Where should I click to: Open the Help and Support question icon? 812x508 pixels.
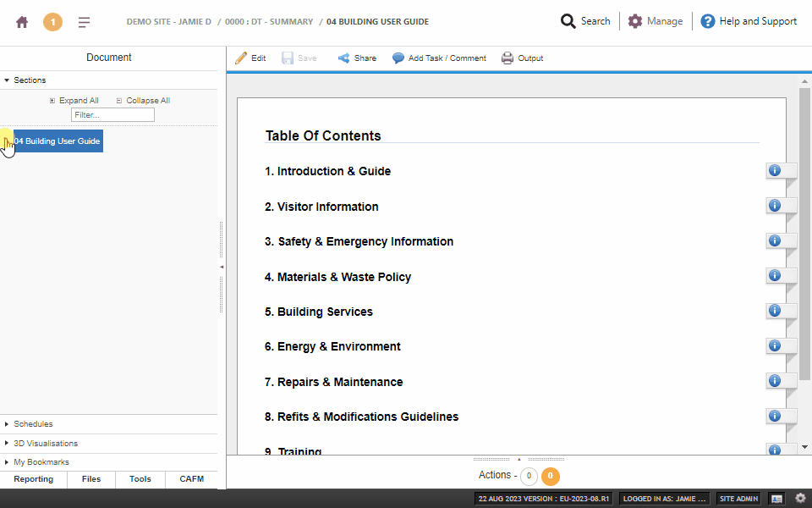(707, 21)
